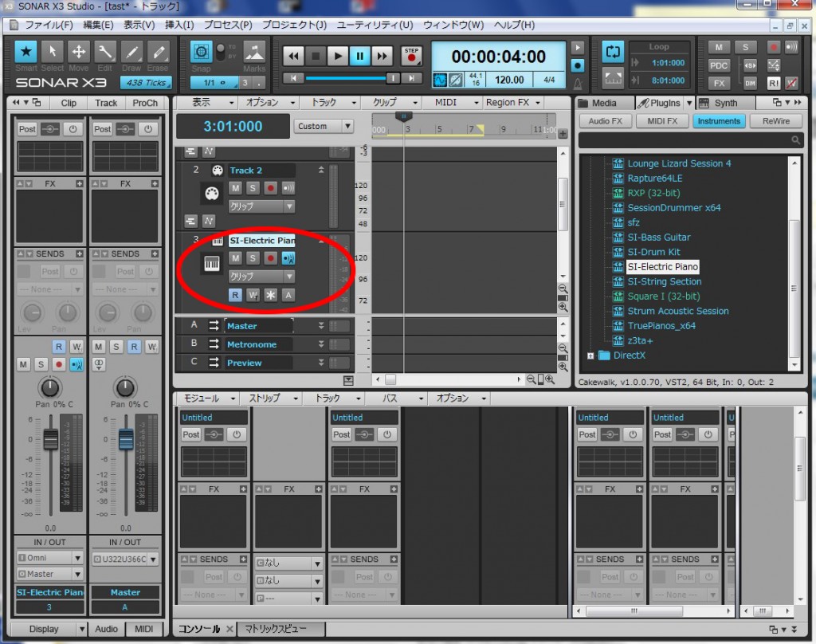Toggle the Snap to grid button
The width and height of the screenshot is (816, 644).
point(201,52)
